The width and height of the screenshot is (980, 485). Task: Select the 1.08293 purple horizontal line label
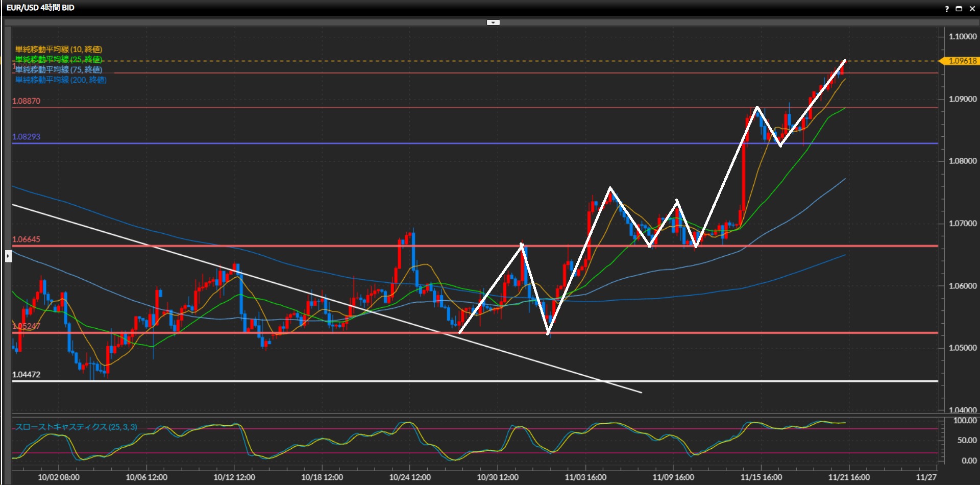click(x=26, y=137)
